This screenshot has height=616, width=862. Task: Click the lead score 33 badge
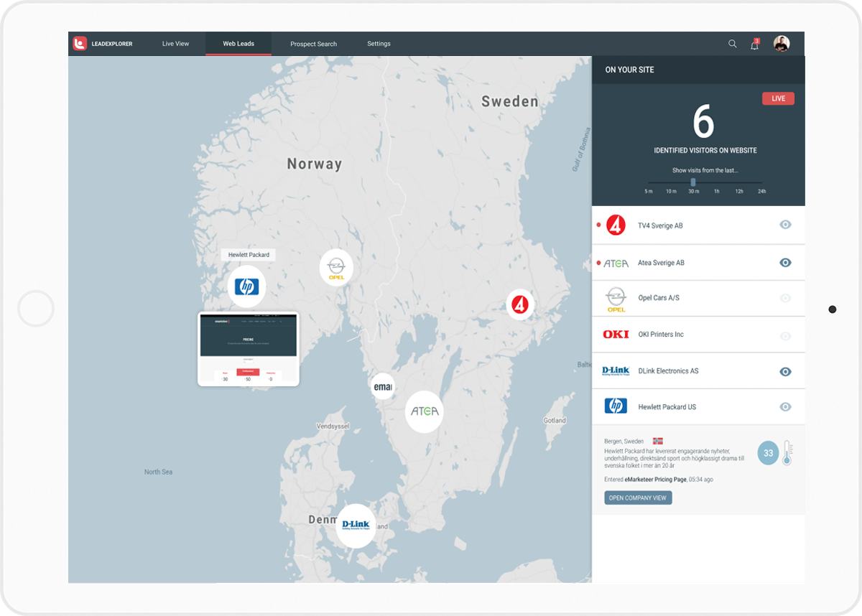(769, 453)
